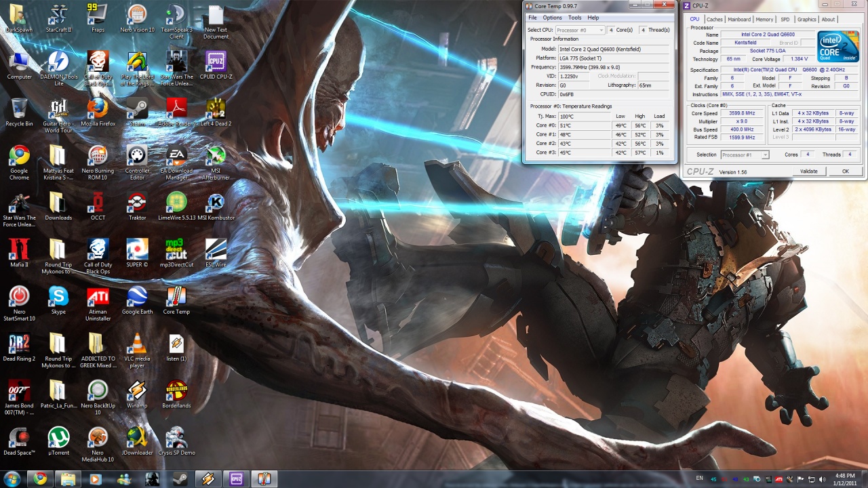
Task: Click the Core Speed value 3599.8 MHz in CPU-Z
Action: pyautogui.click(x=743, y=113)
